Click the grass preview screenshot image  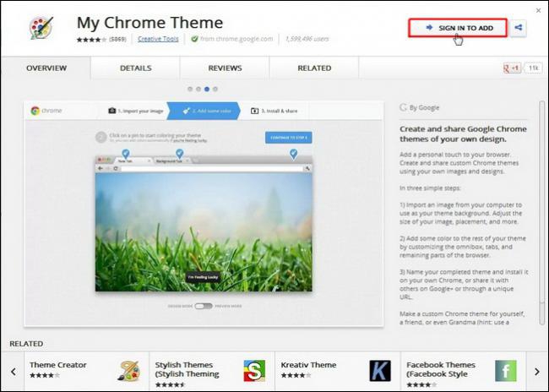[x=204, y=231]
